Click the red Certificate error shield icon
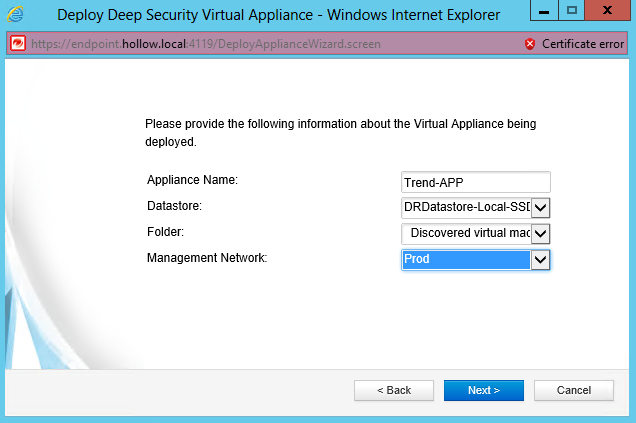Viewport: 636px width, 423px height. coord(530,45)
